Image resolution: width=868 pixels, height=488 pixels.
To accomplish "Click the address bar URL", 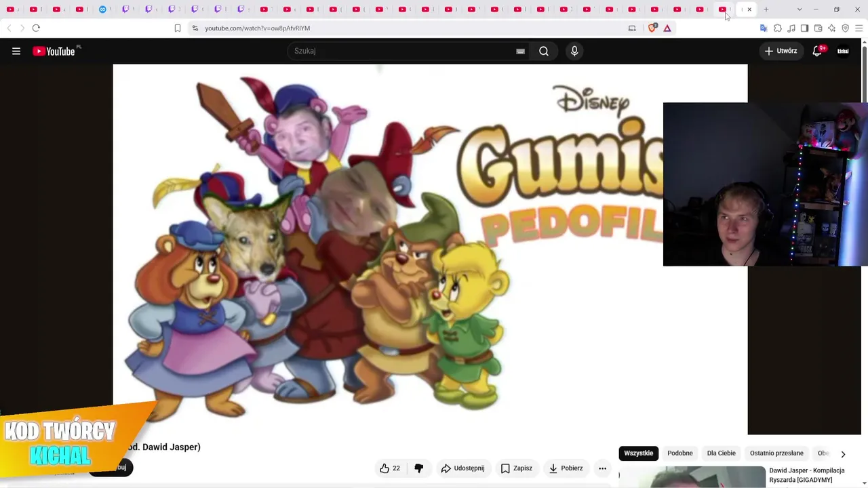I will click(x=258, y=28).
